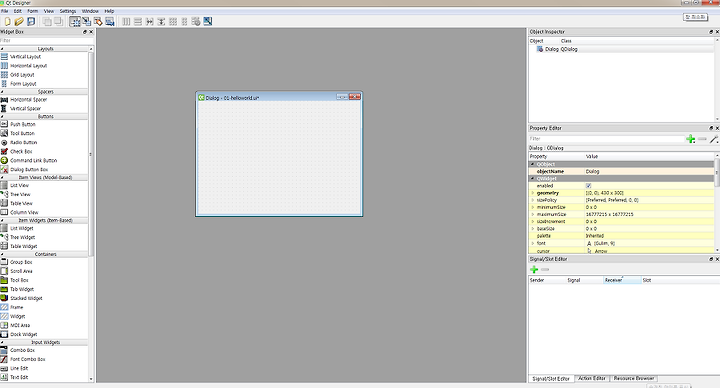Save the form using the floppy icon
This screenshot has height=388, width=720.
click(x=31, y=22)
